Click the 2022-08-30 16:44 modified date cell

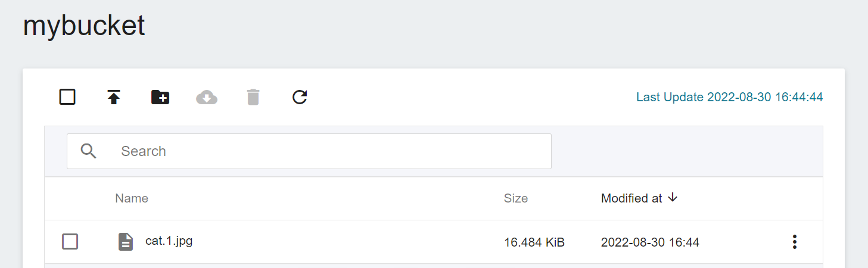650,242
